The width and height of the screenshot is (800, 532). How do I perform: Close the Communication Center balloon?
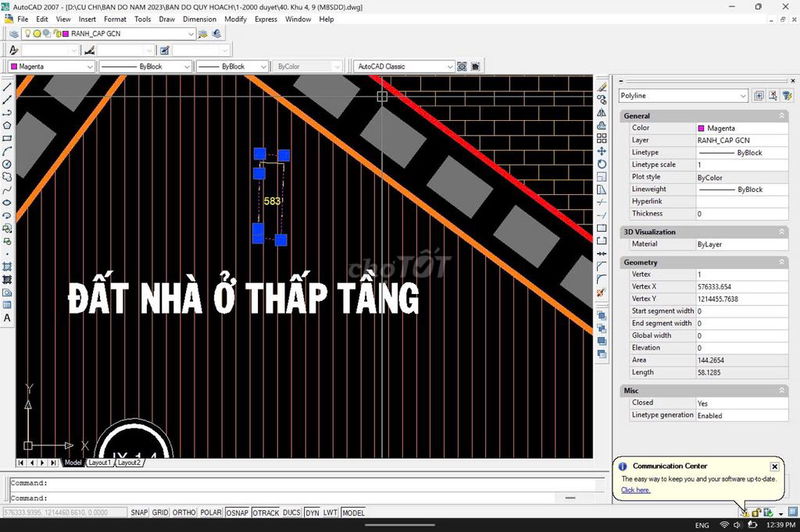point(774,467)
